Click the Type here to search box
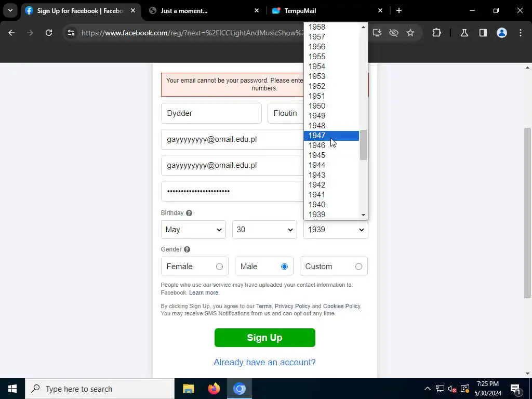Viewport: 532px width, 399px height. [100, 389]
